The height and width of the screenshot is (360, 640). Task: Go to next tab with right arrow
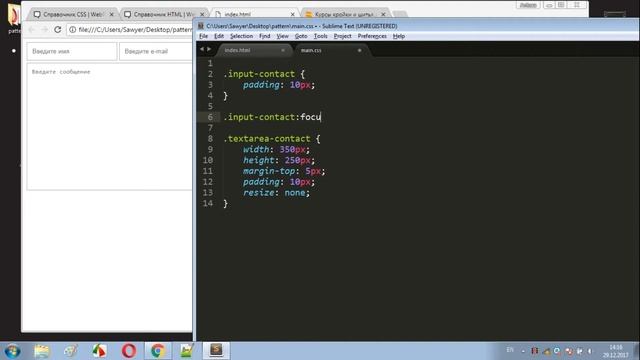(x=209, y=49)
